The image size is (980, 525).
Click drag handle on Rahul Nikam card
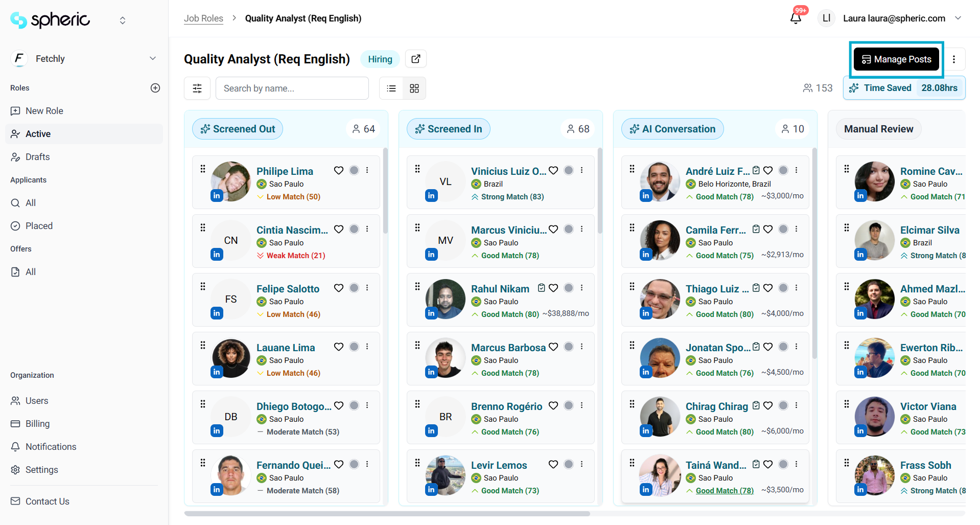[417, 286]
